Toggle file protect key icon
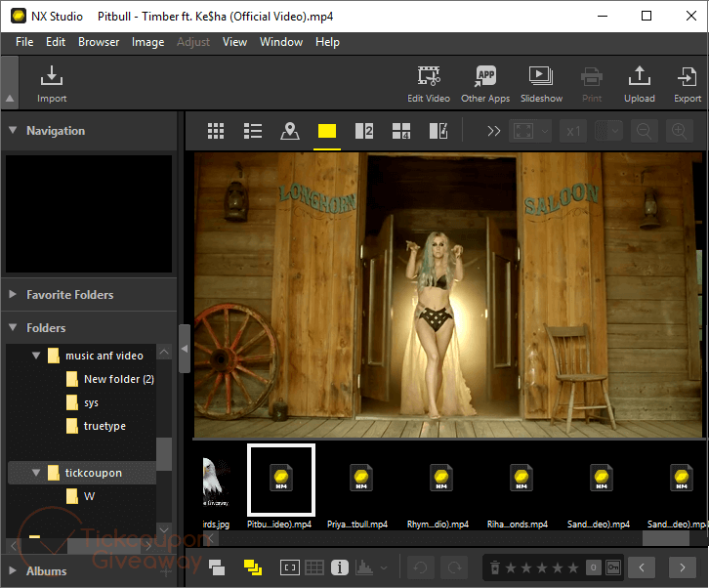The width and height of the screenshot is (709, 588). [x=613, y=567]
